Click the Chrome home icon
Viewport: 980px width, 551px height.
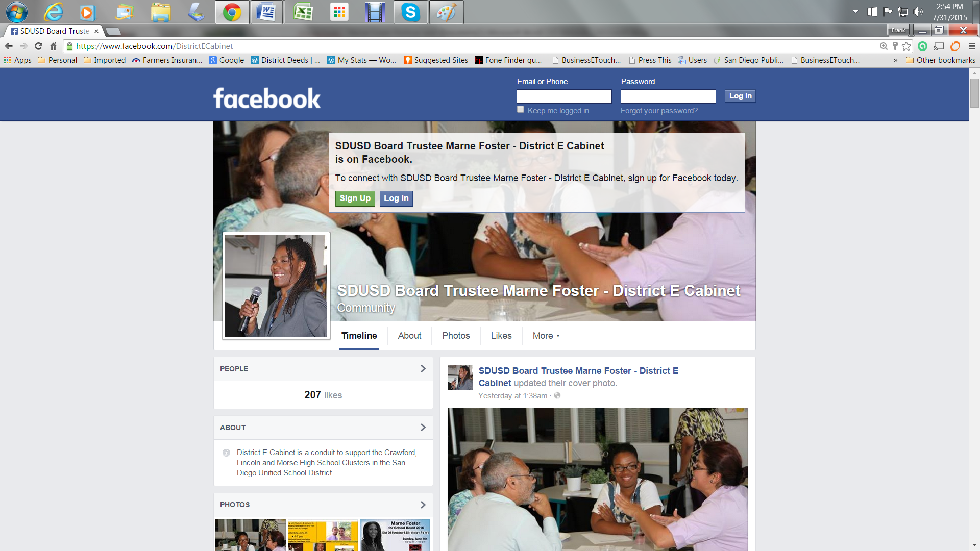[x=53, y=46]
